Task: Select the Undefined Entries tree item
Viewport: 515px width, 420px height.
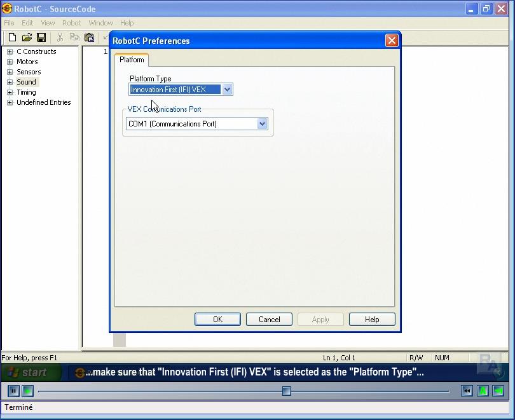Action: click(44, 102)
